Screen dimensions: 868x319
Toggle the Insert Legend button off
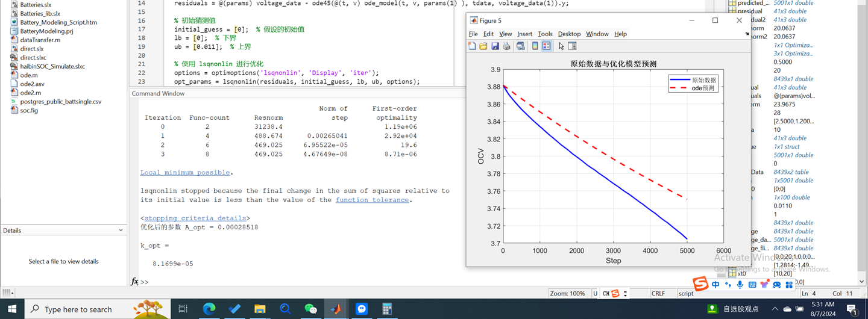tap(546, 46)
